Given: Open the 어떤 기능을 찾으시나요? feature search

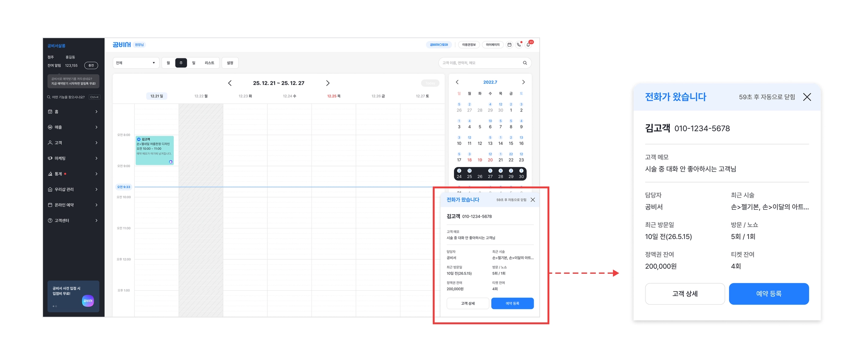Looking at the screenshot, I should click(73, 97).
